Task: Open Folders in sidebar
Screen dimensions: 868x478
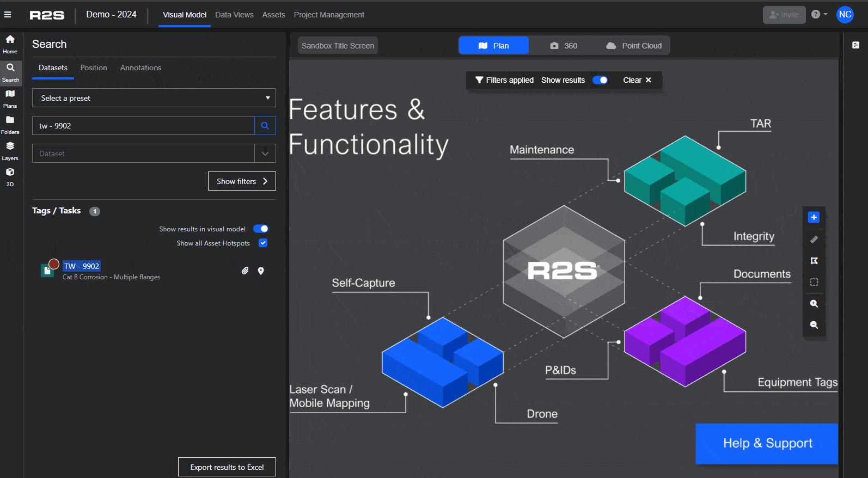Action: click(10, 125)
